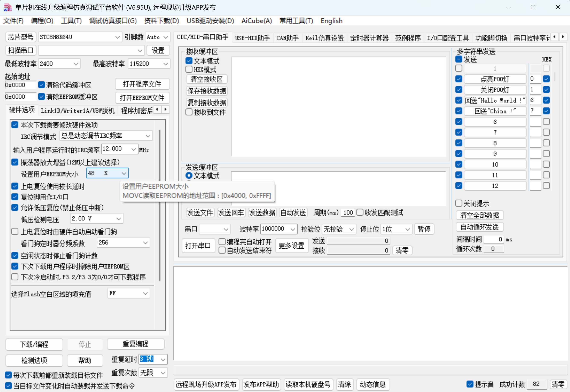Enable HEX模式 in receive buffer
Screen dimensions: 570x392
(189, 69)
